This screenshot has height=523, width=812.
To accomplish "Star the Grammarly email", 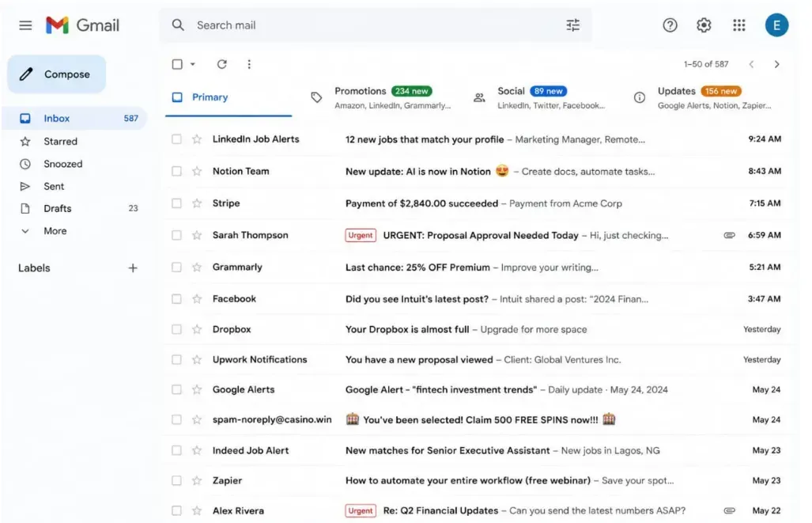I will point(197,267).
